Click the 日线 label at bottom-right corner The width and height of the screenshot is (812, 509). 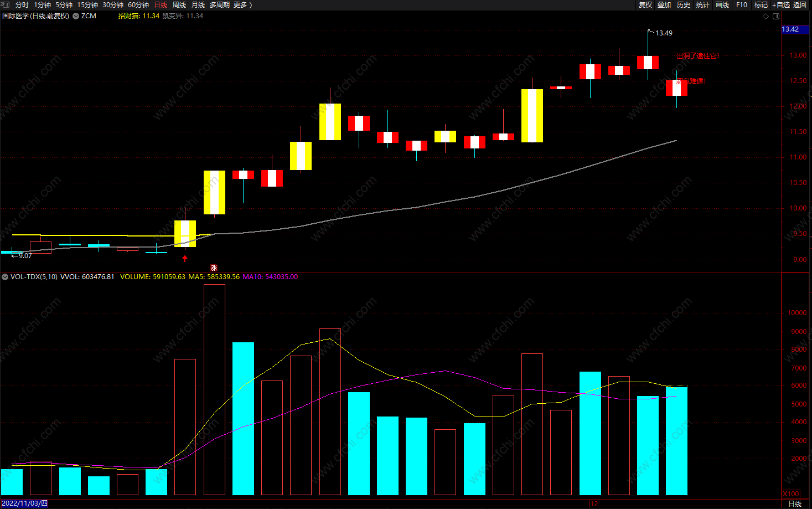[x=795, y=503]
